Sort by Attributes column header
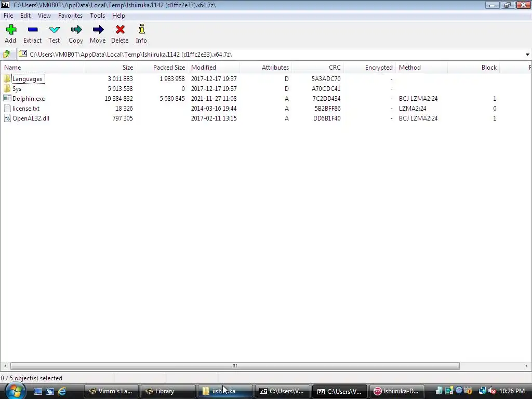Screen dimensions: 532x399 click(x=265, y=67)
